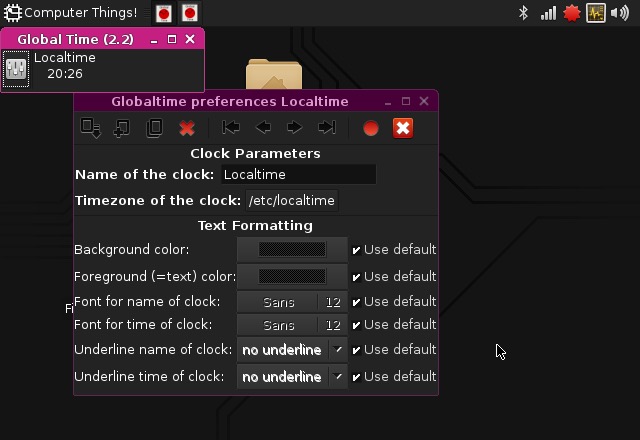The width and height of the screenshot is (640, 440).
Task: Click the delete clock red X icon
Action: 186,128
